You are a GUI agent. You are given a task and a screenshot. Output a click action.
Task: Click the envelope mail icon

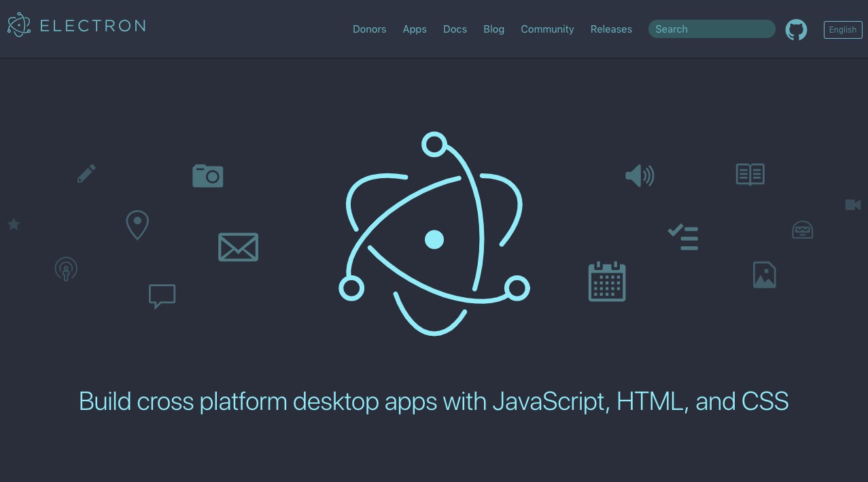coord(238,247)
